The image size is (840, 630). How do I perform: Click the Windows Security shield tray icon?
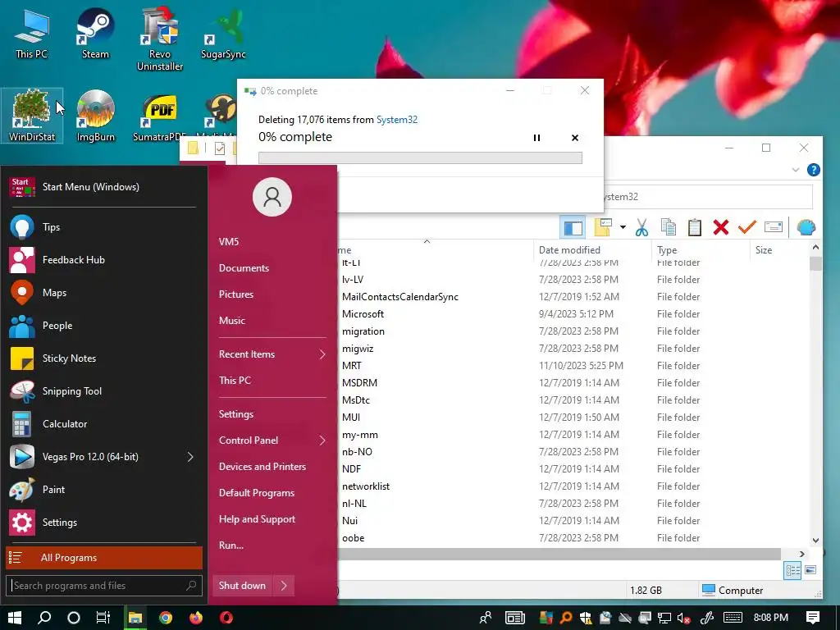click(x=586, y=619)
